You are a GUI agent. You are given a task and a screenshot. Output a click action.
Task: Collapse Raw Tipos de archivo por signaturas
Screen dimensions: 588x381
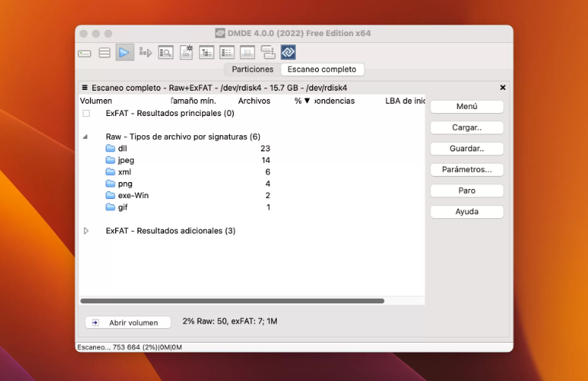[x=85, y=137]
